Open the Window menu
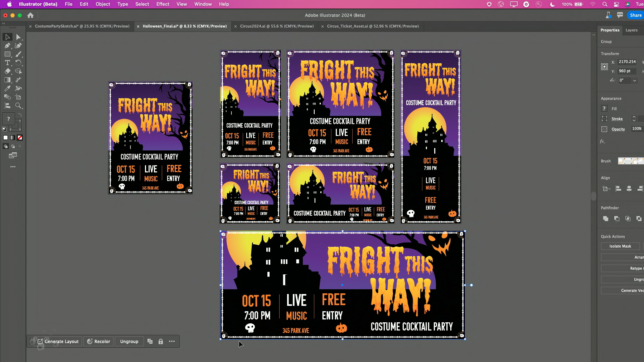The image size is (644, 362). 203,4
